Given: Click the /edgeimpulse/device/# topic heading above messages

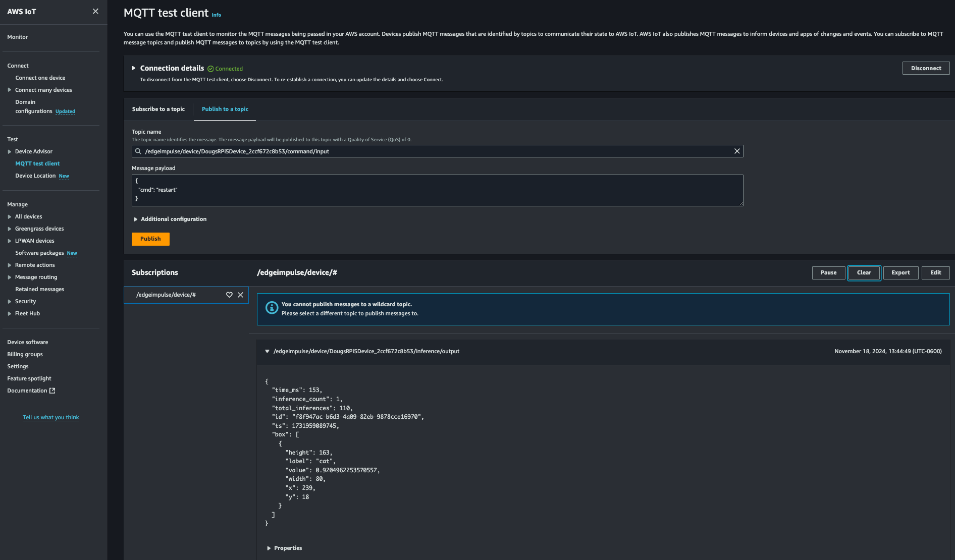Looking at the screenshot, I should coord(297,272).
